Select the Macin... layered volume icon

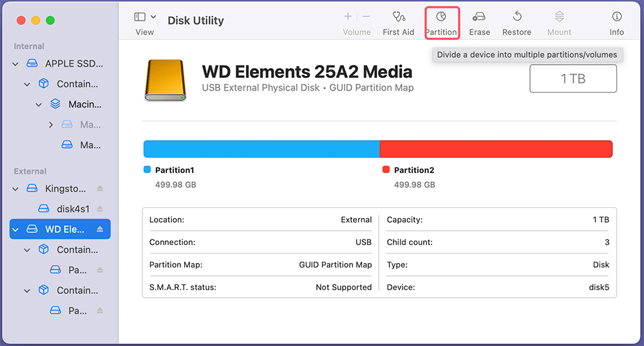click(x=55, y=104)
